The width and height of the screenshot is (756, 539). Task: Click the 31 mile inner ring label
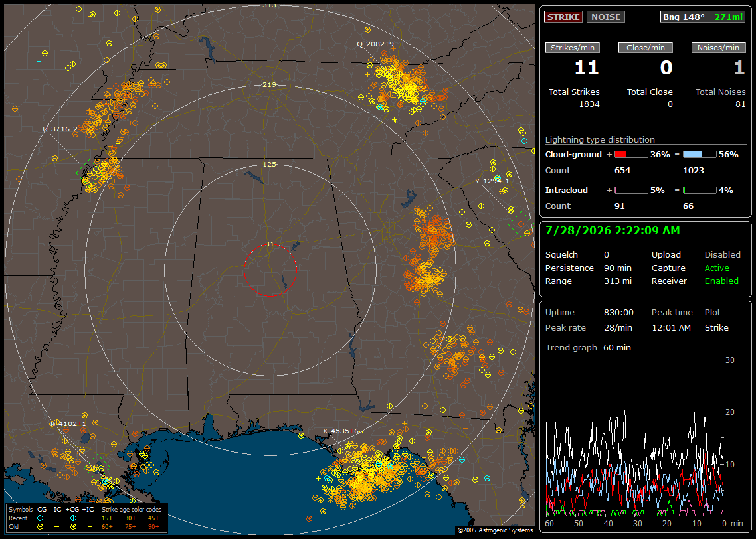pyautogui.click(x=270, y=244)
